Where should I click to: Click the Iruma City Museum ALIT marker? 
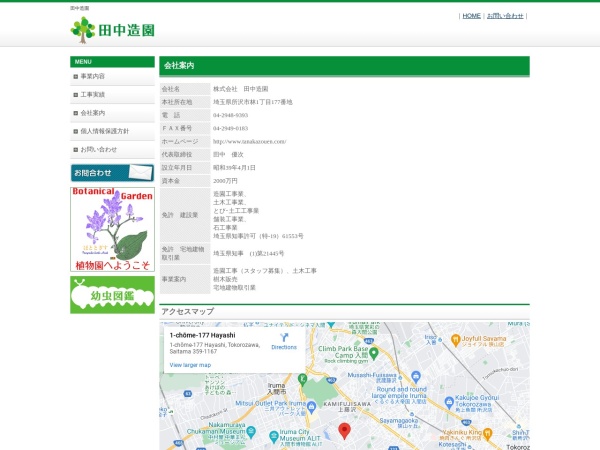(x=274, y=436)
